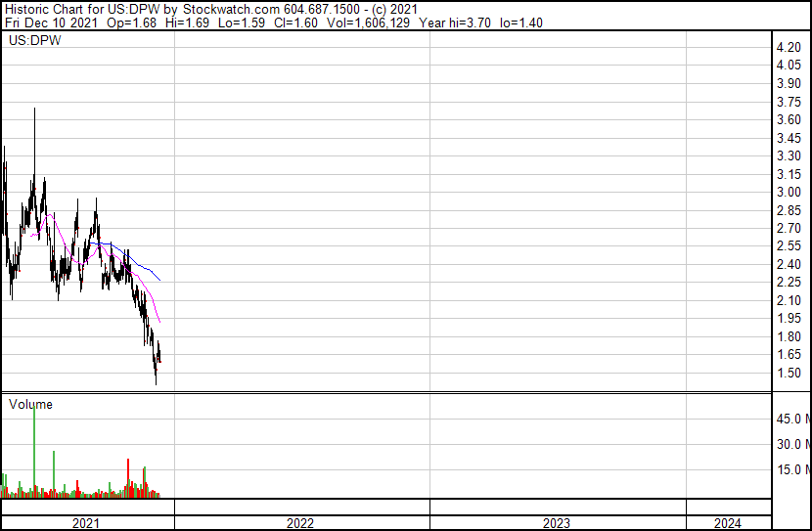Click the 15.0 M volume axis label
This screenshot has height=531, width=812.
pos(791,469)
